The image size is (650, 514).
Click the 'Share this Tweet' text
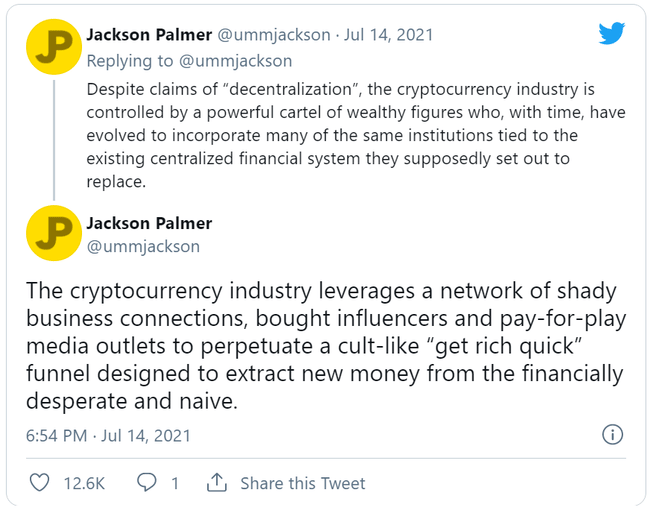[303, 483]
